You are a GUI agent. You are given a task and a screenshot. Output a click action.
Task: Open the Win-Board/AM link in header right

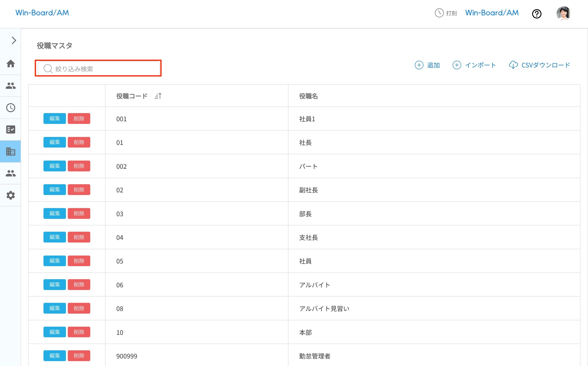coord(492,13)
